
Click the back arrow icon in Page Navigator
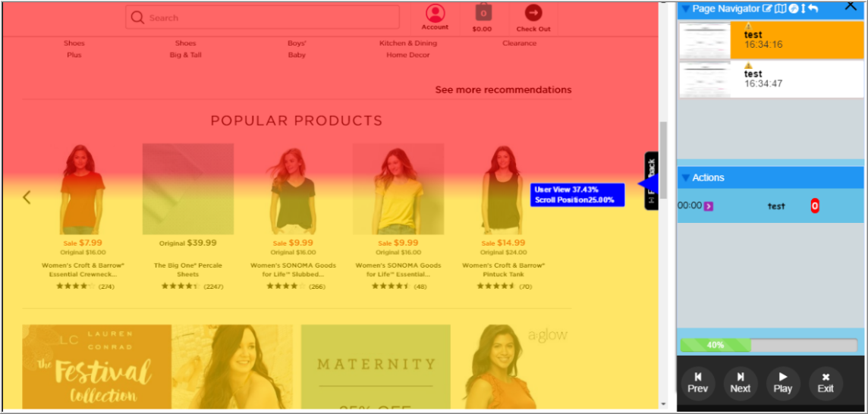tap(813, 9)
